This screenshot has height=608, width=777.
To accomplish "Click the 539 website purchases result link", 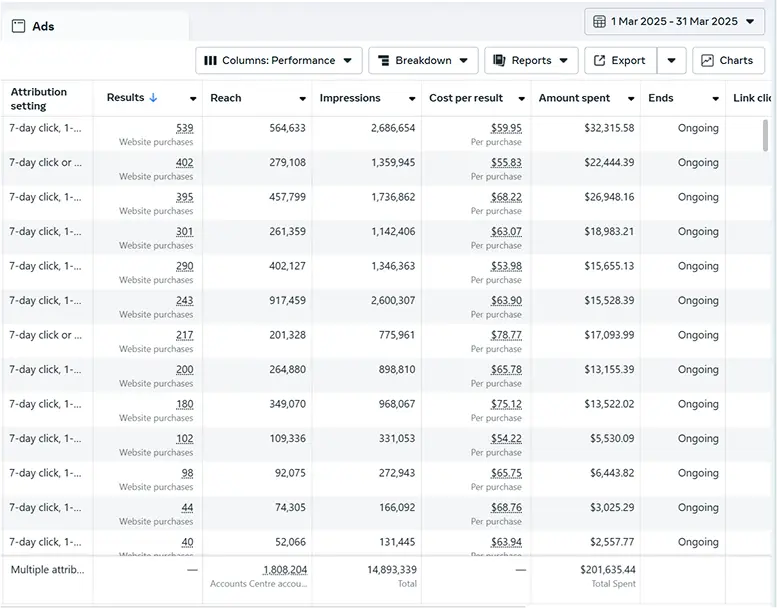I will point(184,128).
